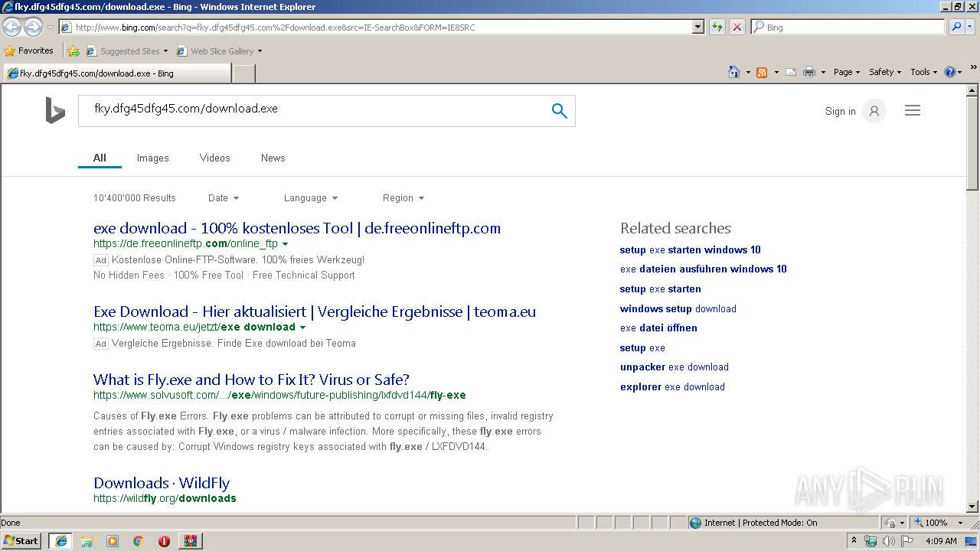Open related search windows setup download
Image resolution: width=980 pixels, height=551 pixels.
coord(678,308)
